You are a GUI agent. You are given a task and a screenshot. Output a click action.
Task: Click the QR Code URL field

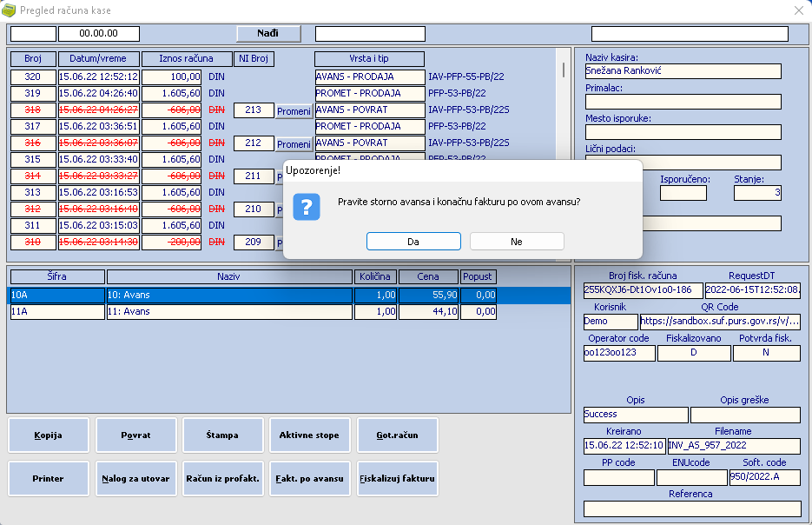point(720,322)
